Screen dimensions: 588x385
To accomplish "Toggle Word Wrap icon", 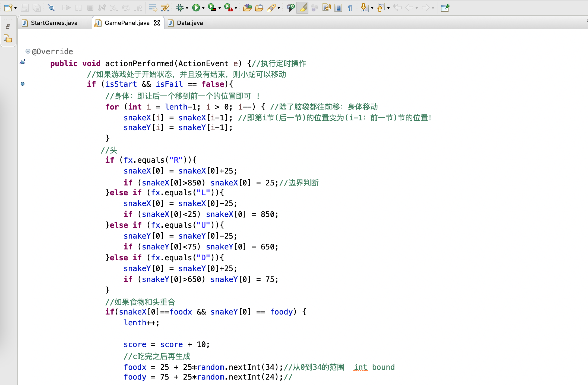I will [327, 8].
